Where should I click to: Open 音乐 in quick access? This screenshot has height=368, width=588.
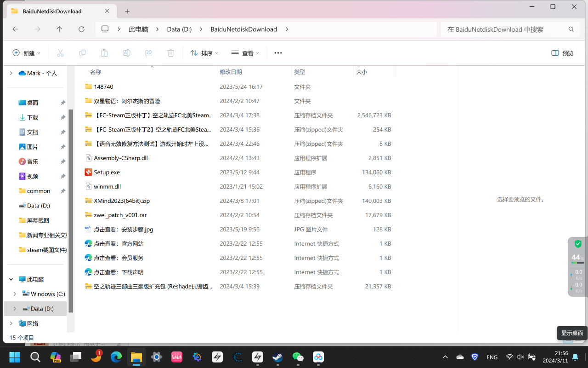pyautogui.click(x=32, y=161)
